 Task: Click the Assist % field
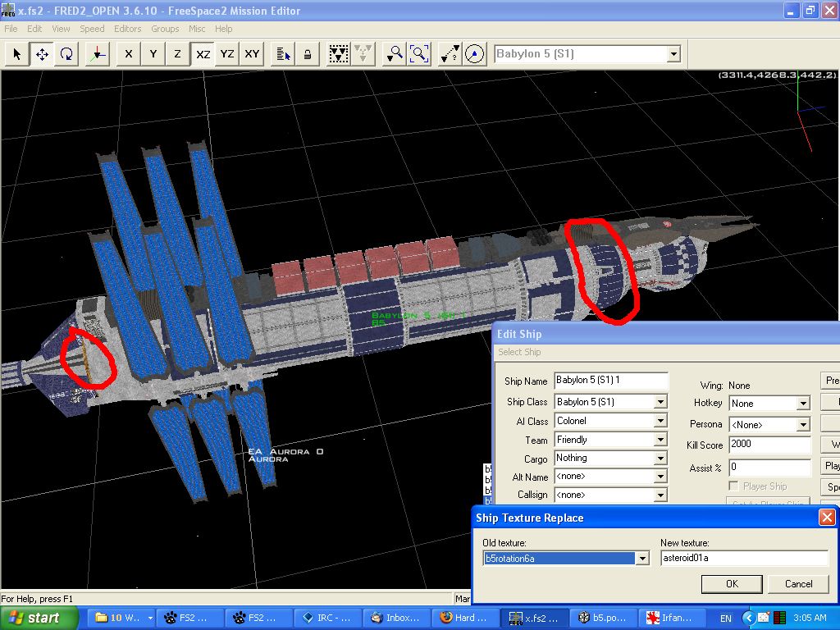pyautogui.click(x=769, y=467)
